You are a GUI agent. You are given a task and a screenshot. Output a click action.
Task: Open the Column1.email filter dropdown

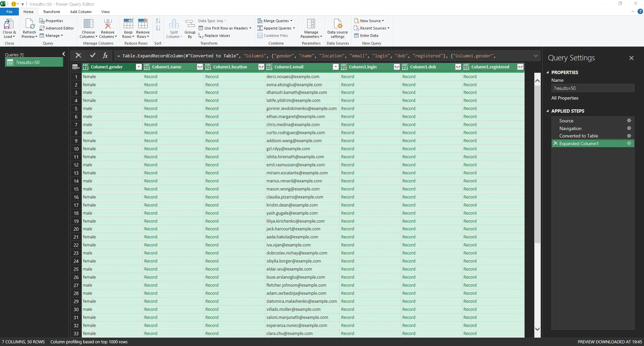pyautogui.click(x=335, y=67)
